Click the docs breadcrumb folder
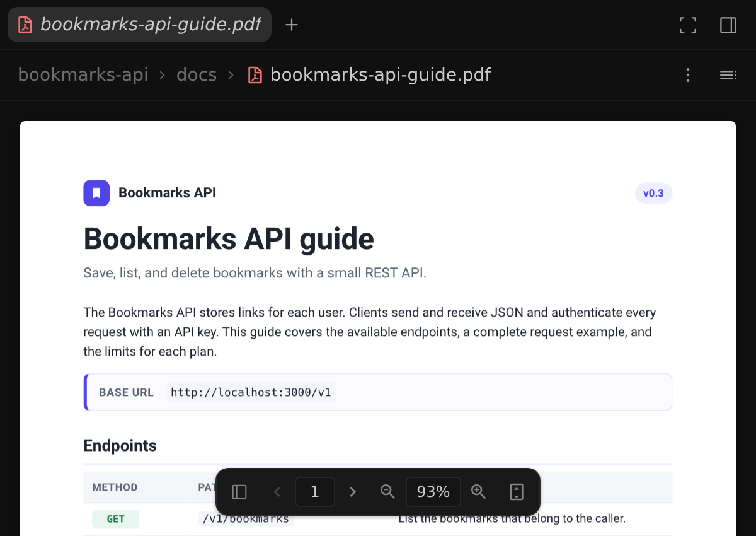This screenshot has width=756, height=536. coord(197,75)
